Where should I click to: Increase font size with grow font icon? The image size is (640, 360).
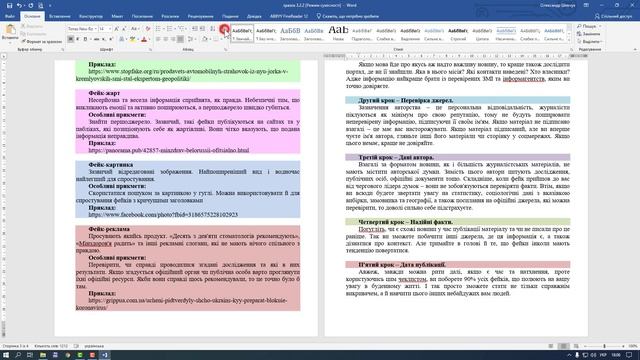click(116, 29)
